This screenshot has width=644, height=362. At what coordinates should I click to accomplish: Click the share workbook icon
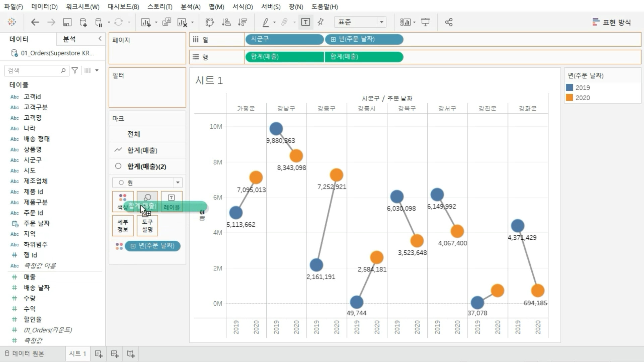(x=449, y=22)
